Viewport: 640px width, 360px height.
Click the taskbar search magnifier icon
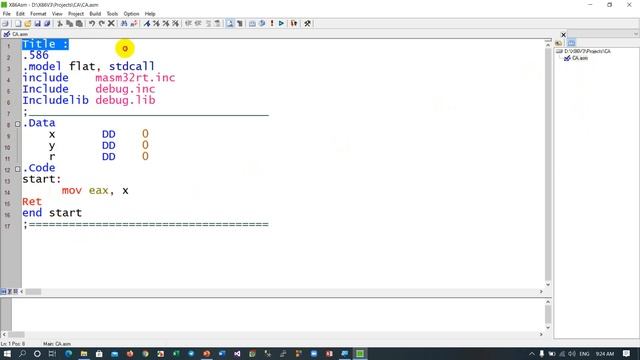coord(22,354)
